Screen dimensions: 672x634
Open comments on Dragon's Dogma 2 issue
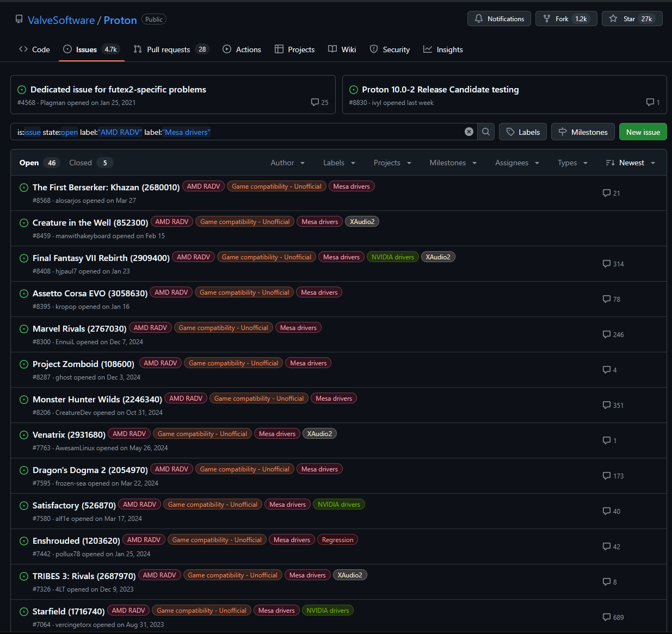[x=613, y=476]
